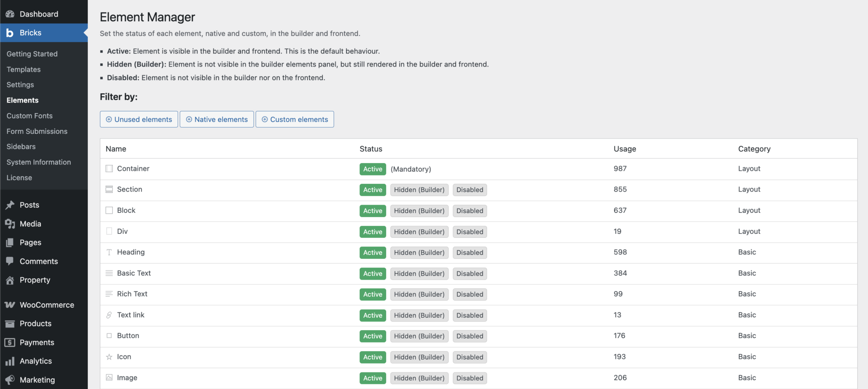Viewport: 868px width, 389px height.
Task: Click the Heading element's T icon
Action: (109, 252)
